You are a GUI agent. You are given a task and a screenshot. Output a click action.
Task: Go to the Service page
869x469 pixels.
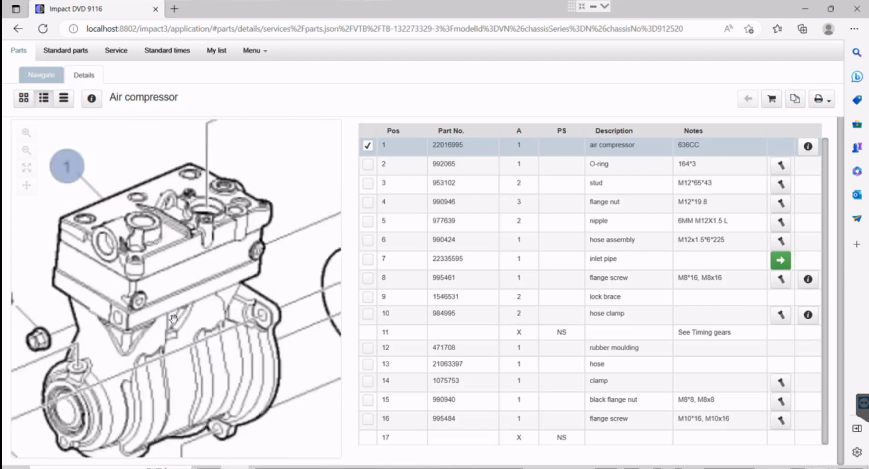[x=116, y=50]
